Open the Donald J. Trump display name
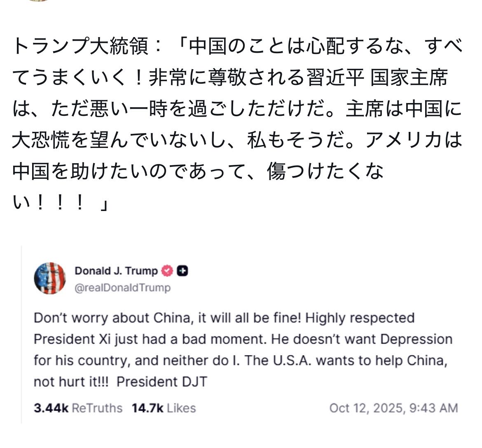The width and height of the screenshot is (482, 448). [x=116, y=271]
